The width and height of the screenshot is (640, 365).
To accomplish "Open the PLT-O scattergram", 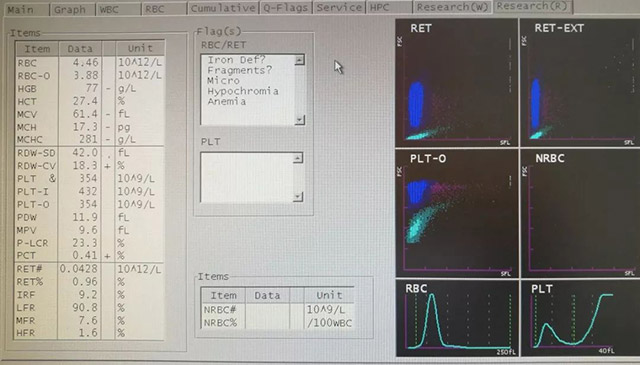I will (456, 214).
